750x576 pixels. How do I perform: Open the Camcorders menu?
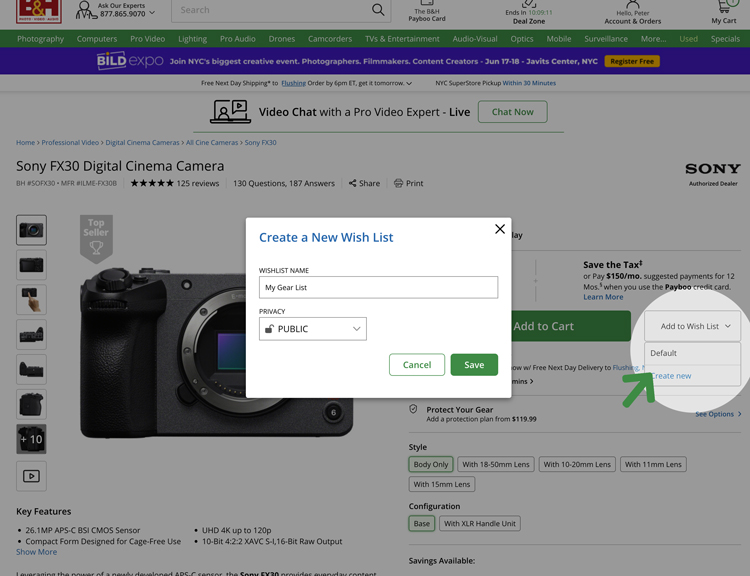click(x=330, y=39)
